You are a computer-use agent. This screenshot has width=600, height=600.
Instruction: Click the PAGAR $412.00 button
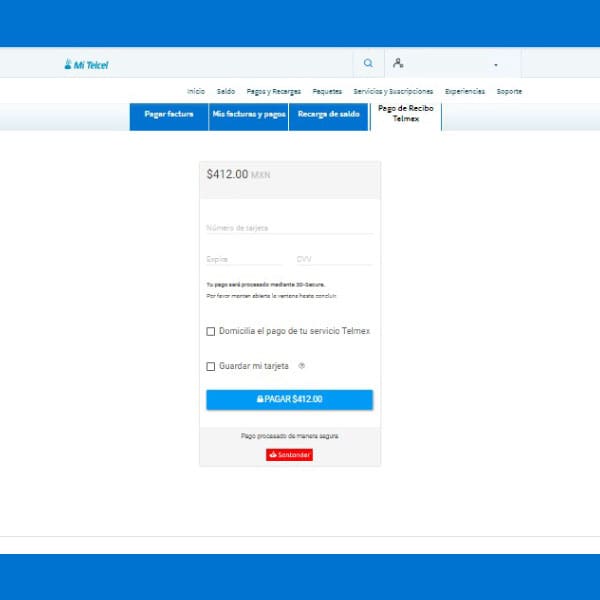tap(289, 399)
